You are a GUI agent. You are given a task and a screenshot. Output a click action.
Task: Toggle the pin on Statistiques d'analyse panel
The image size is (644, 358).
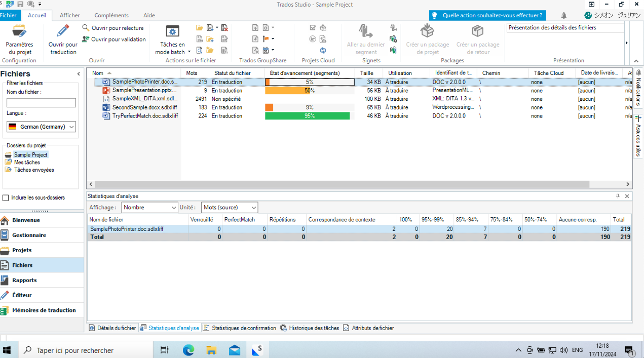(619, 196)
